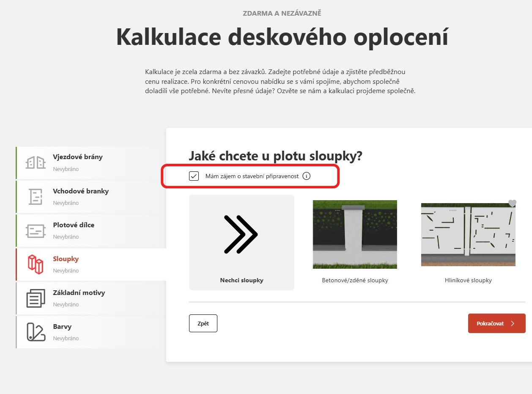Uncheck the stavební připravenost checkbox

[x=194, y=176]
